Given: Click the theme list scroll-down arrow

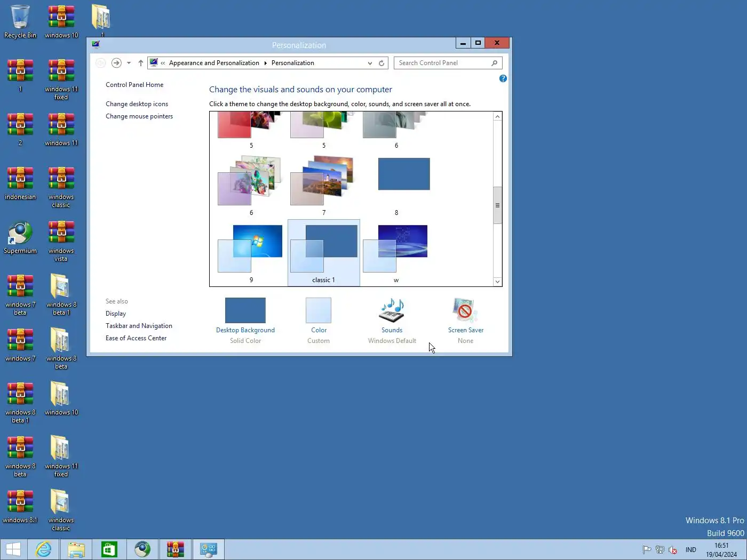Looking at the screenshot, I should 497,282.
